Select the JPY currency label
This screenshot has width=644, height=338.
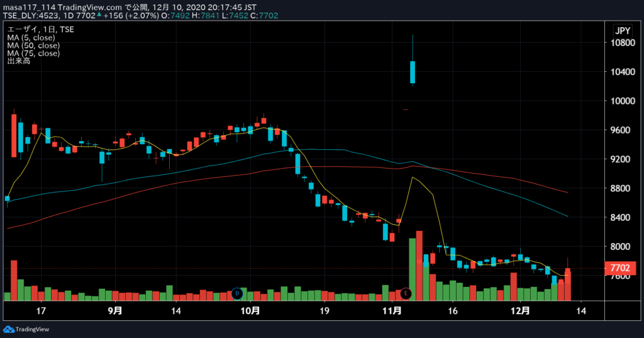(623, 31)
